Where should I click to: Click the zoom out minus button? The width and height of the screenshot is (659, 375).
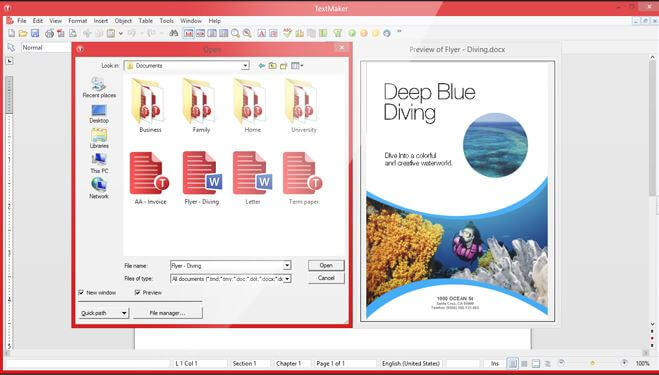coord(561,363)
